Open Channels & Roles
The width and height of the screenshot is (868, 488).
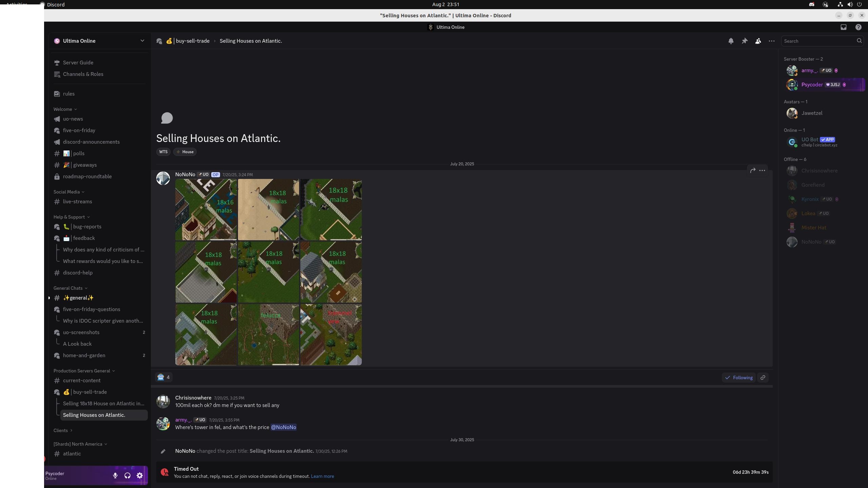tap(99, 74)
